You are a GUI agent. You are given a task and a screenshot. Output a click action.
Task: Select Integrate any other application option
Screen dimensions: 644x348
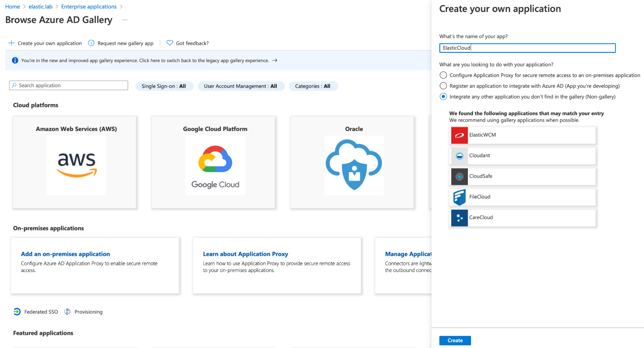tap(443, 96)
